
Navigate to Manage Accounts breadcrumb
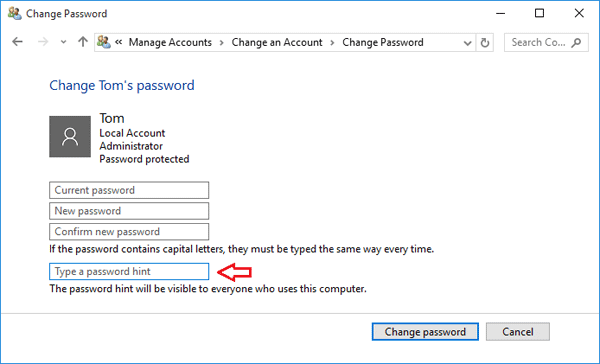point(170,42)
